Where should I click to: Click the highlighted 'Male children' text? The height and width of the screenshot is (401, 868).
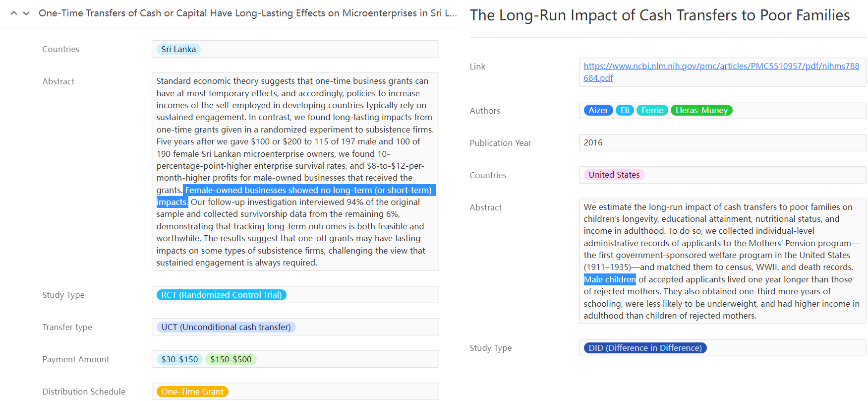[x=609, y=279]
